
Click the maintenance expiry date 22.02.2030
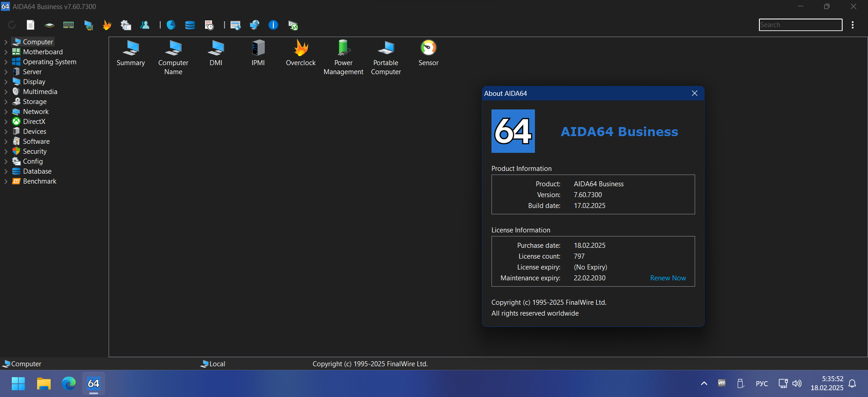pos(590,278)
